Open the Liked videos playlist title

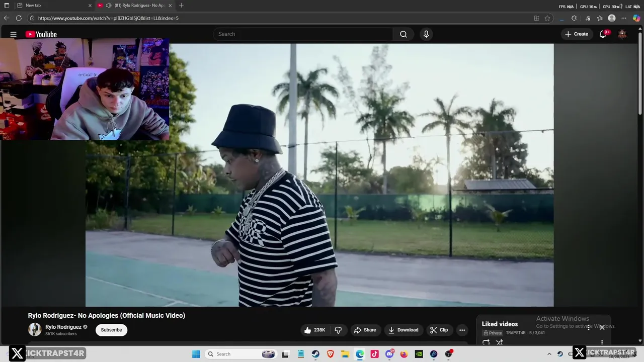click(x=500, y=324)
